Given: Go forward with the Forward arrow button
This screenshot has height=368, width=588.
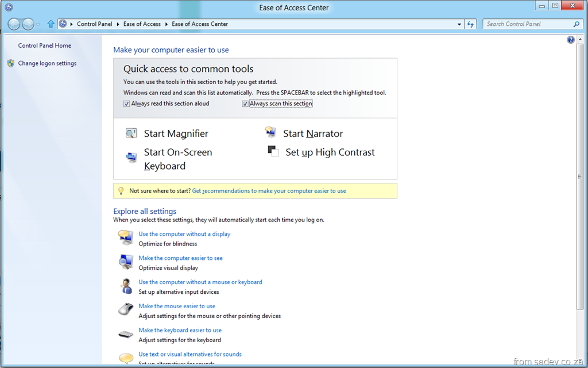Looking at the screenshot, I should click(28, 24).
